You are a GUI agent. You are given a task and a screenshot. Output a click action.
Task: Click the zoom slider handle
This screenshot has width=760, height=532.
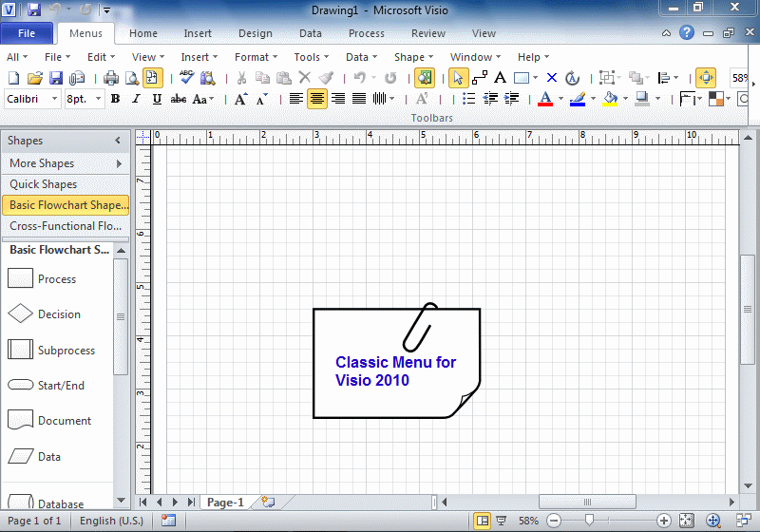point(589,521)
